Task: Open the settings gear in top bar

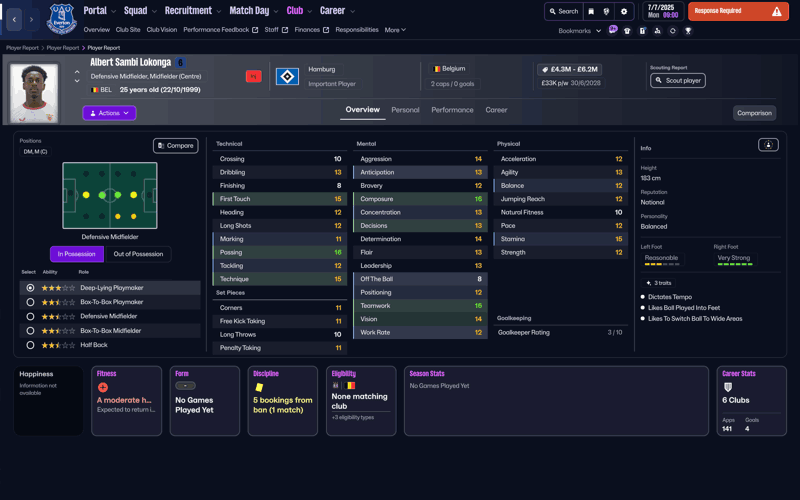Action: (x=624, y=12)
